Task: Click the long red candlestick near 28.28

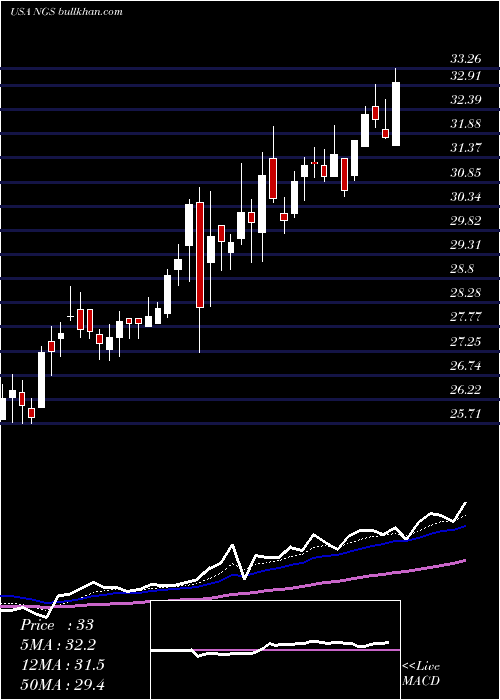Action: (x=200, y=255)
